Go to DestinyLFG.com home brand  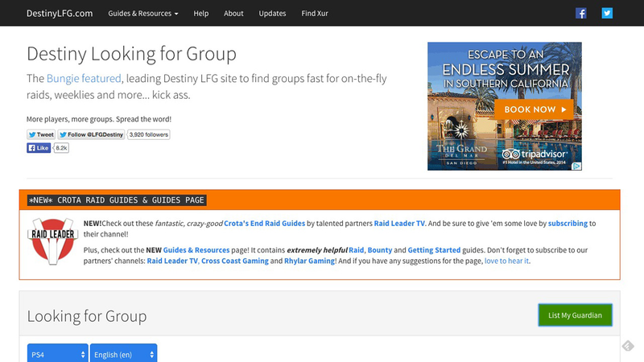60,13
